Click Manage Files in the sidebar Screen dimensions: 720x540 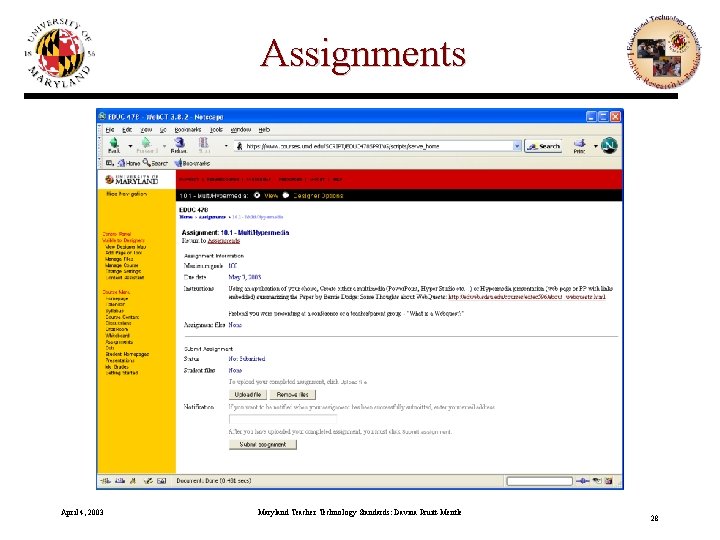point(119,259)
